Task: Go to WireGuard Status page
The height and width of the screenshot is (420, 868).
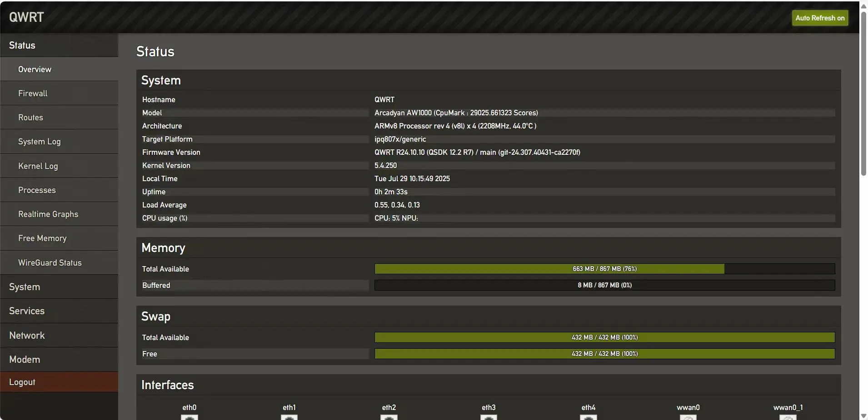Action: pyautogui.click(x=50, y=263)
